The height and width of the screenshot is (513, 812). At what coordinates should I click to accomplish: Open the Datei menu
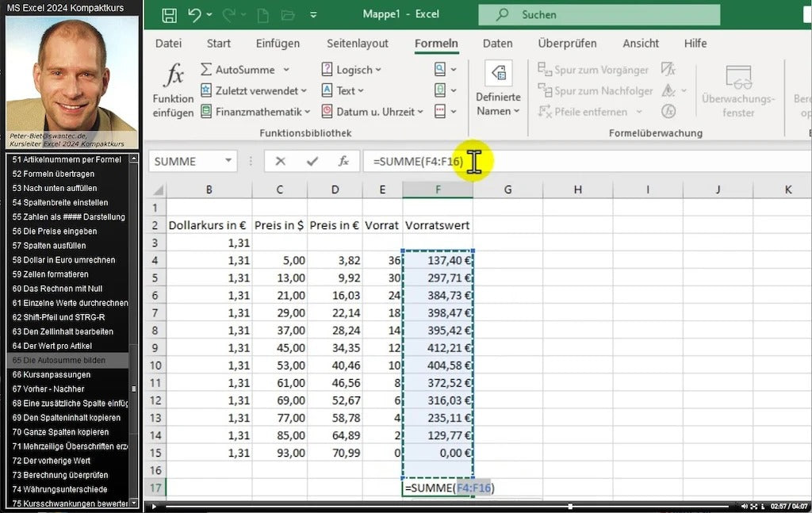(168, 44)
